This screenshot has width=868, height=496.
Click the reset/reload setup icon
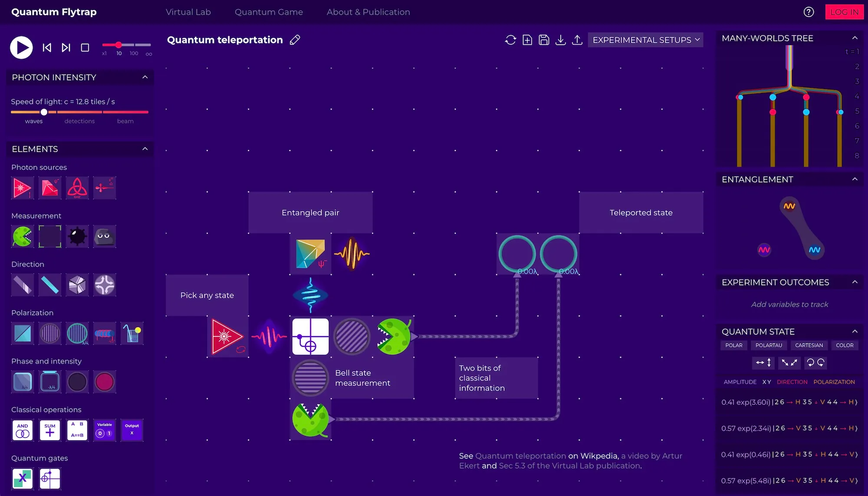coord(510,40)
